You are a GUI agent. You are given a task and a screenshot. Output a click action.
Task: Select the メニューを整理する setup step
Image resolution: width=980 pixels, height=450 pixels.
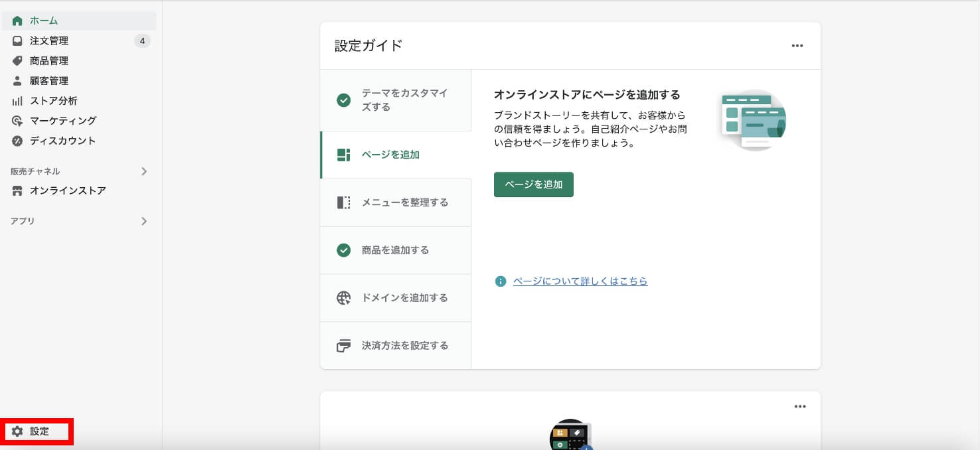396,202
